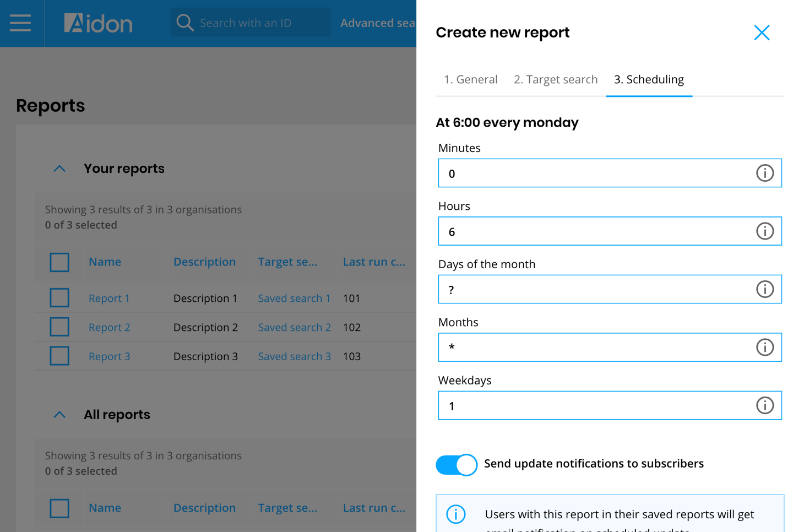Tick the Report 3 row checkbox
Image resolution: width=804 pixels, height=532 pixels.
(x=59, y=356)
